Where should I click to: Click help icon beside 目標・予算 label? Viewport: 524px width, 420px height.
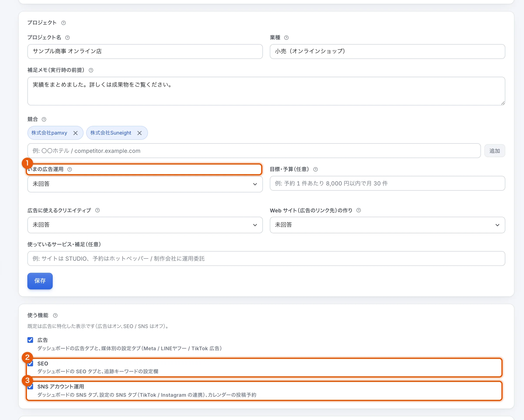316,169
